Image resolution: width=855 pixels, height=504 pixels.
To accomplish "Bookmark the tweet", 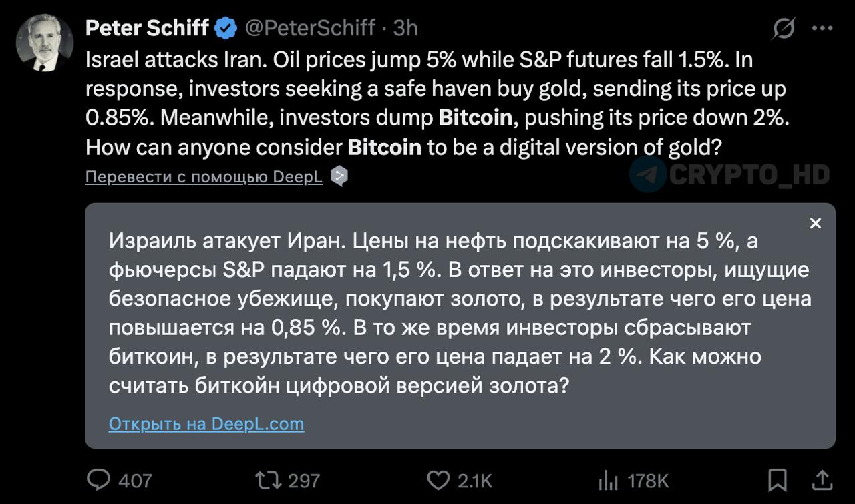I will point(778,479).
